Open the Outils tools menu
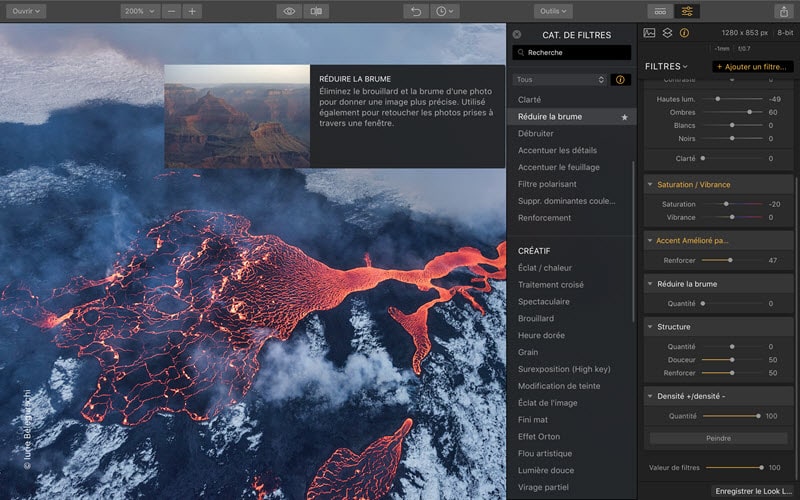Viewport: 800px width, 500px height. coord(553,11)
